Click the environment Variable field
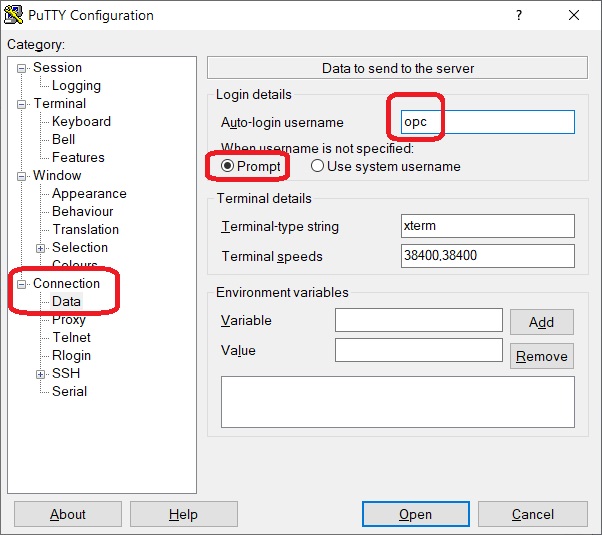The height and width of the screenshot is (535, 602). [x=418, y=320]
